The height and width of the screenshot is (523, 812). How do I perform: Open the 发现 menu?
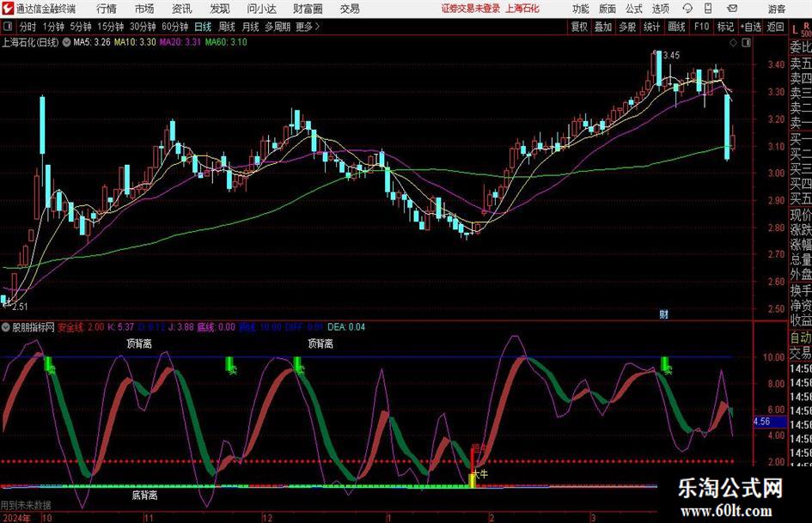(220, 9)
